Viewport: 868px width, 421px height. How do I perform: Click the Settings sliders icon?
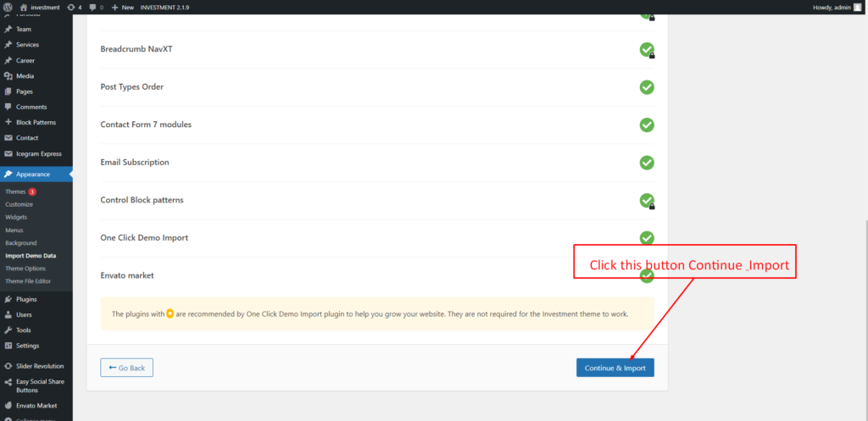click(x=8, y=346)
